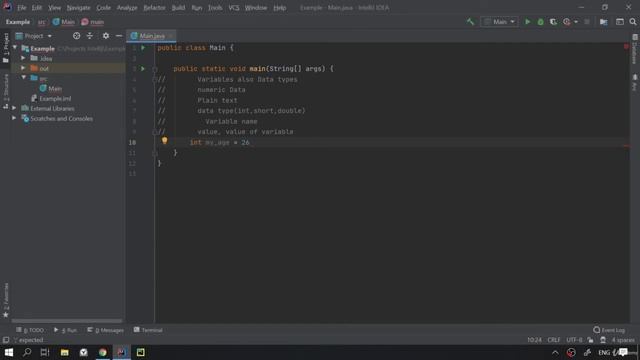640x360 pixels.
Task: Click the Profiler run icon
Action: 567,22
